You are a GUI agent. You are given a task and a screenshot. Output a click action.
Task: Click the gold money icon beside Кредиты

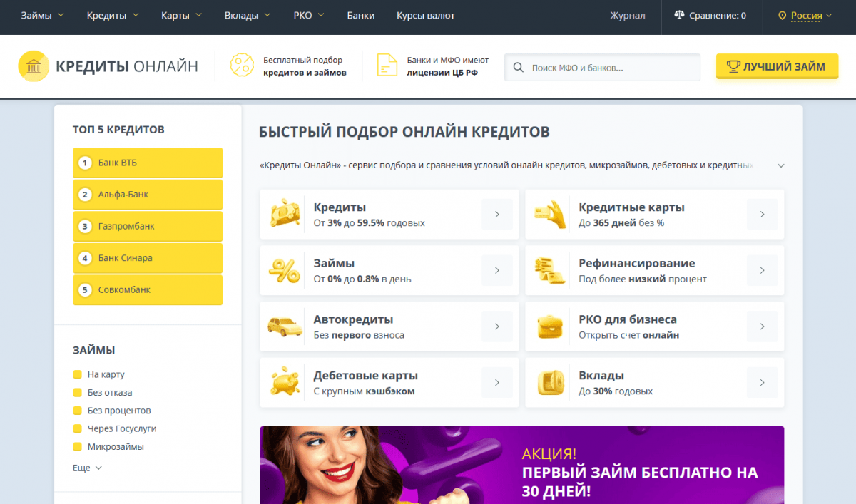click(285, 215)
